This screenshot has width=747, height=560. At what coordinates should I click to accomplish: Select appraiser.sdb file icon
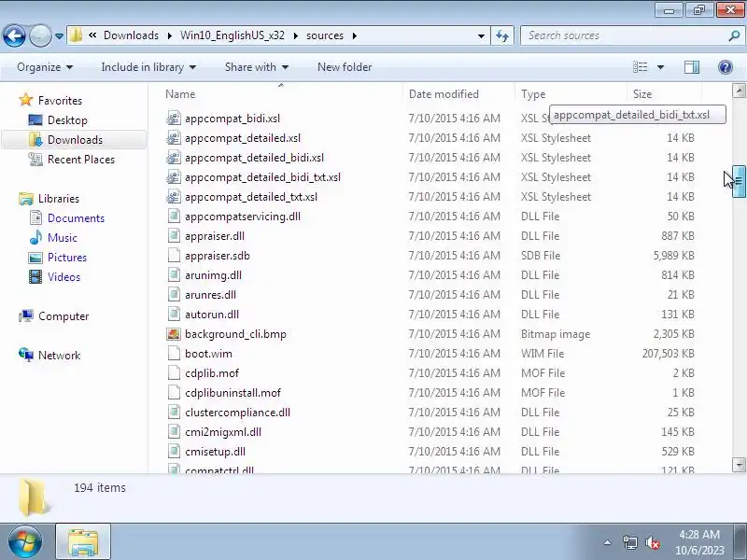click(174, 255)
